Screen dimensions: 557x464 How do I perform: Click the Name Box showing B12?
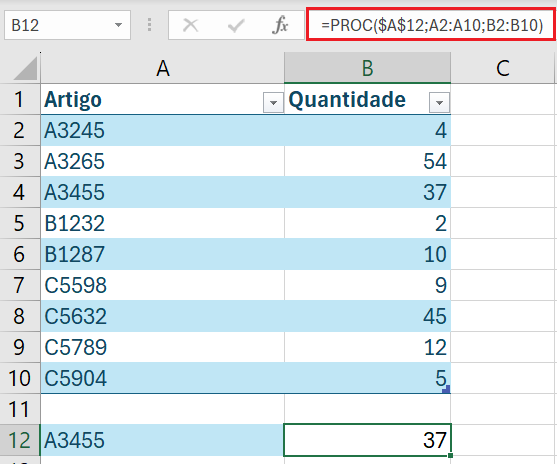tap(67, 25)
